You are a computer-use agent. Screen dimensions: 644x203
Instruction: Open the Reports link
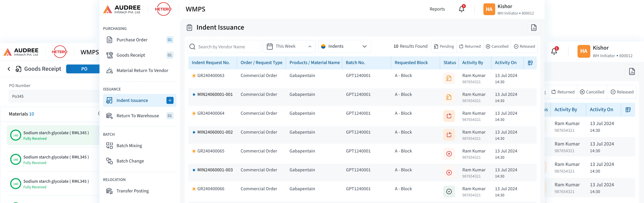coord(437,9)
